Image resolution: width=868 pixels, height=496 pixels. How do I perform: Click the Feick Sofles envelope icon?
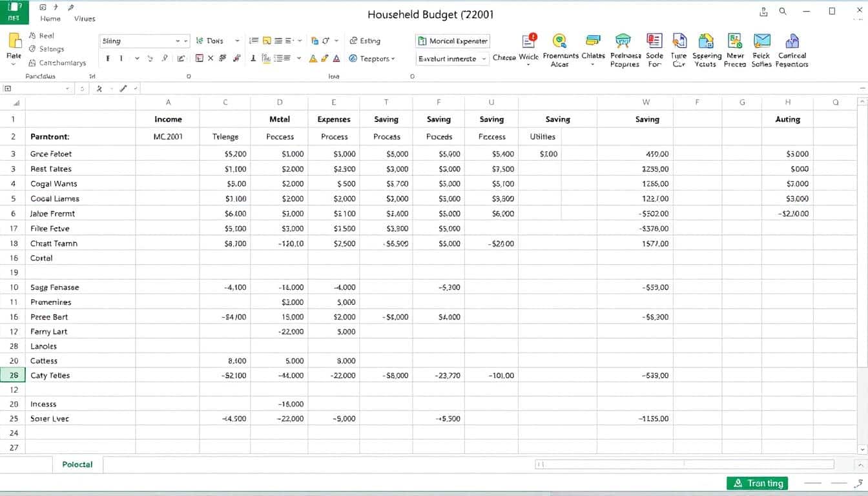762,41
